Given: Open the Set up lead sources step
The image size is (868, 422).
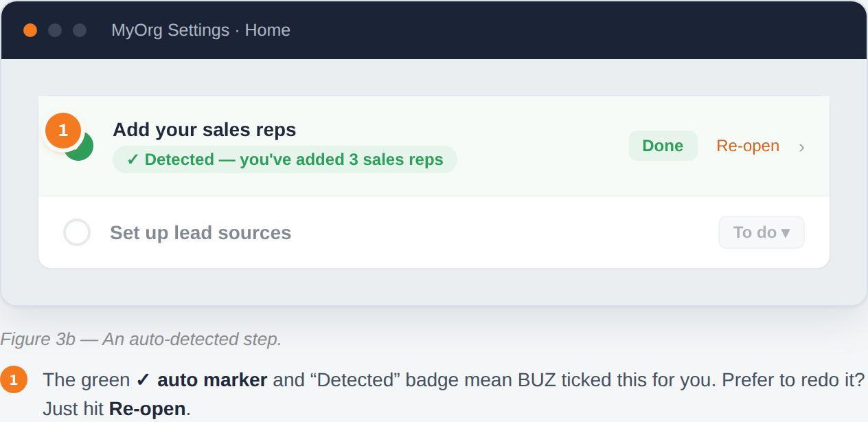Looking at the screenshot, I should pos(201,233).
